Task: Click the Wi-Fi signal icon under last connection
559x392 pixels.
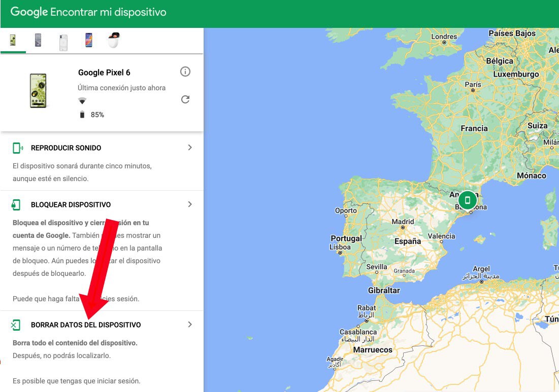Action: tap(82, 100)
